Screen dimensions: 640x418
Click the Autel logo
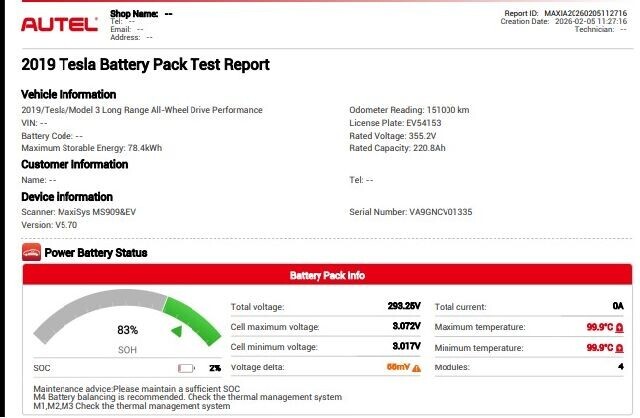pos(59,24)
